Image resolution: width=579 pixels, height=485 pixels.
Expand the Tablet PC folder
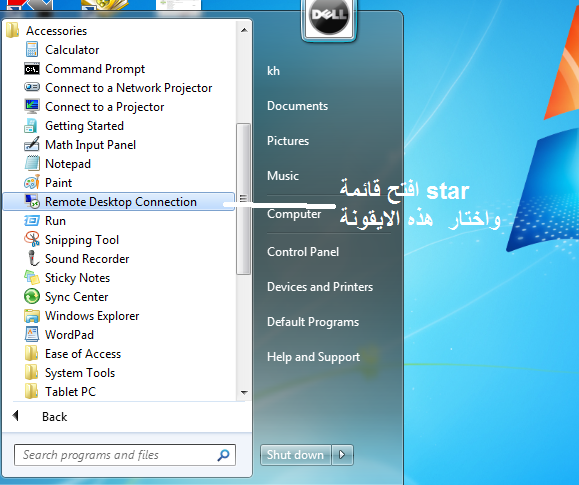point(71,392)
